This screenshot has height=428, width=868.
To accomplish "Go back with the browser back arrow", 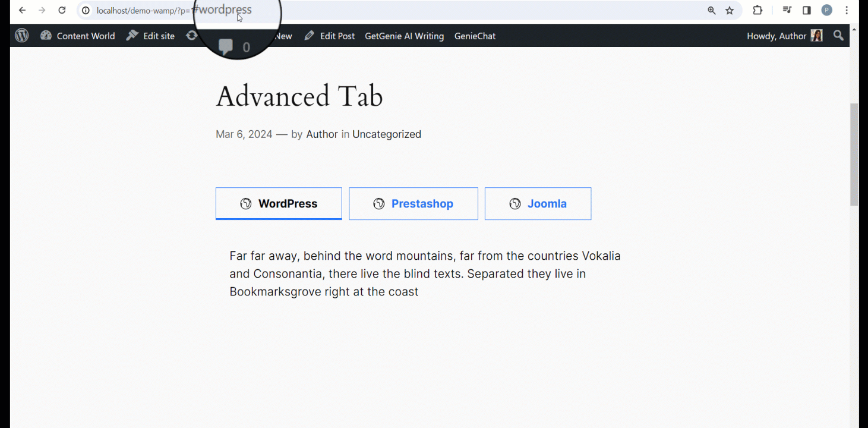I will [22, 10].
